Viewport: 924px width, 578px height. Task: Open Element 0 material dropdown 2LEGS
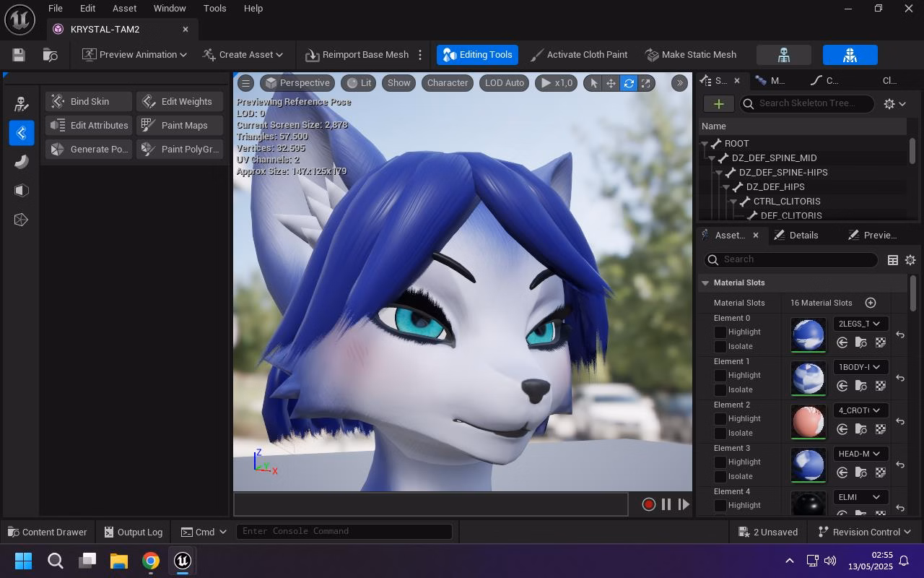pos(860,324)
